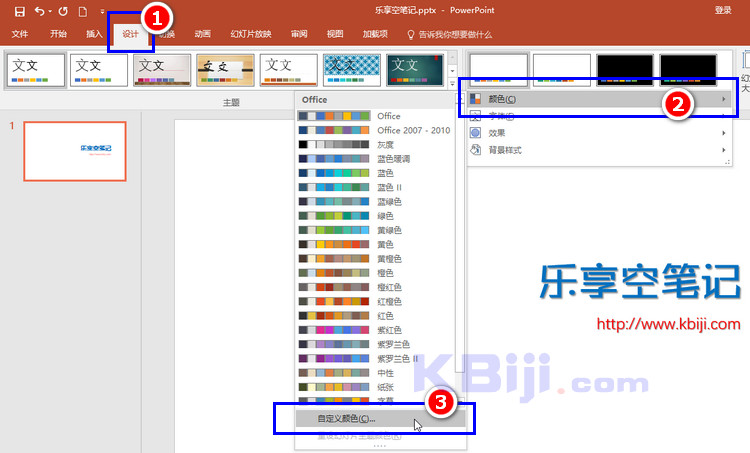Image resolution: width=750 pixels, height=453 pixels.
Task: Choose the 紫罗兰色 color scheme
Action: tap(375, 344)
